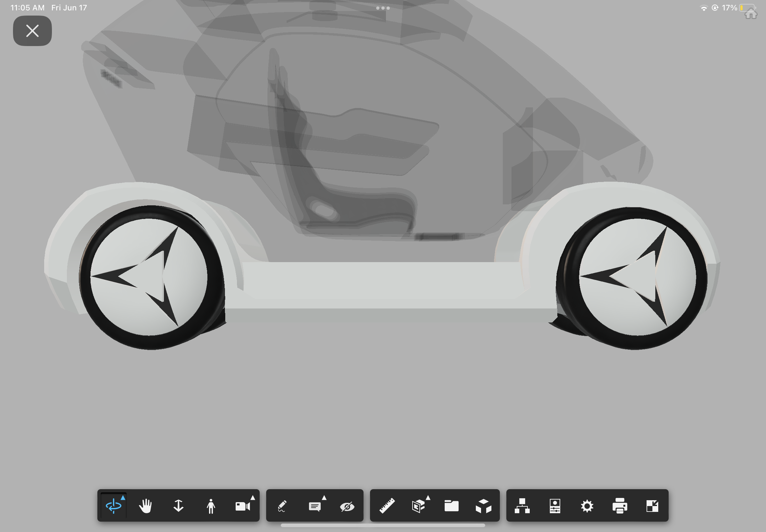Toggle full screen view icon
This screenshot has height=532, width=766.
tap(652, 506)
